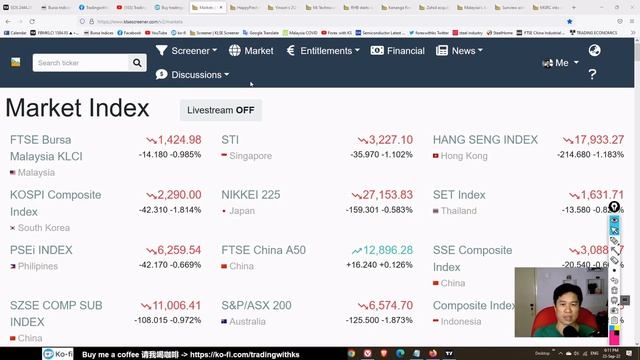Open the Screener dropdown menu
The height and width of the screenshot is (360, 640).
pos(187,51)
